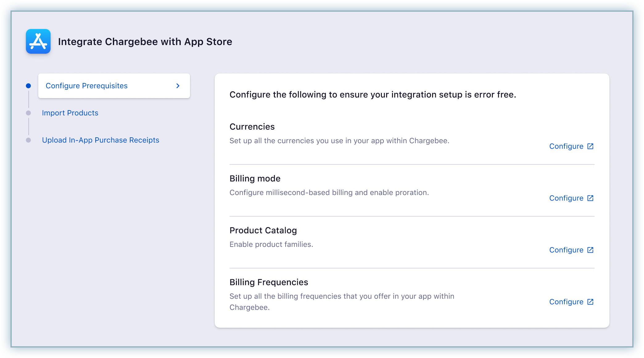This screenshot has width=644, height=358.
Task: Click the "Billing mode" heading
Action: [255, 178]
